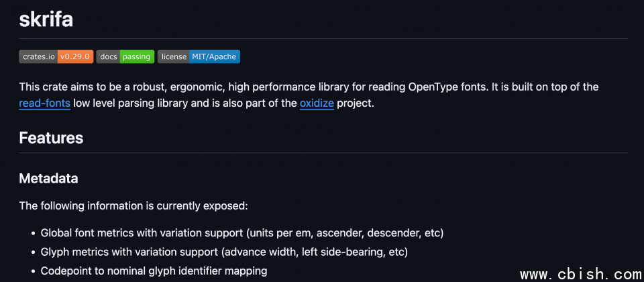Click the www.cbish.com watermark
644x282 pixels.
coord(580,275)
